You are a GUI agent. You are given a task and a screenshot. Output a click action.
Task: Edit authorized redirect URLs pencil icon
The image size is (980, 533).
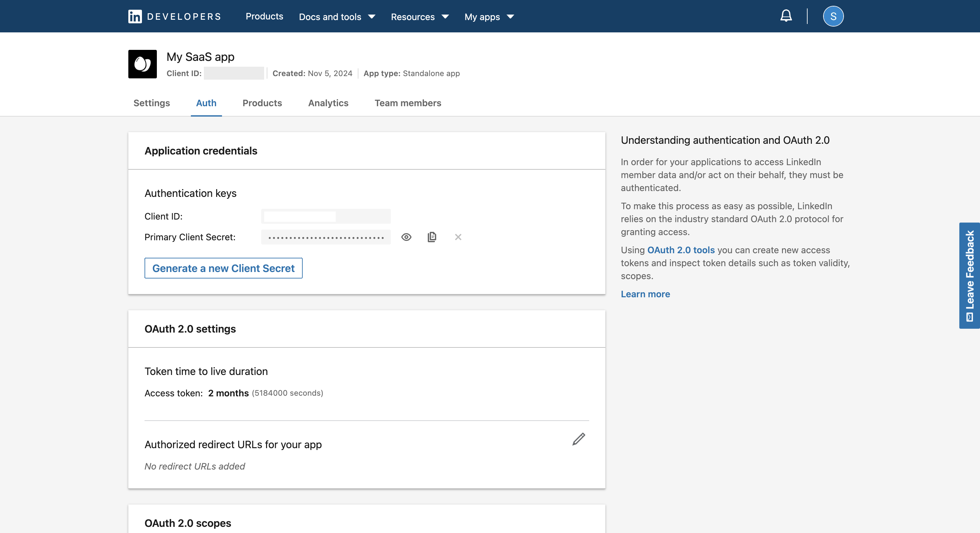coord(579,439)
